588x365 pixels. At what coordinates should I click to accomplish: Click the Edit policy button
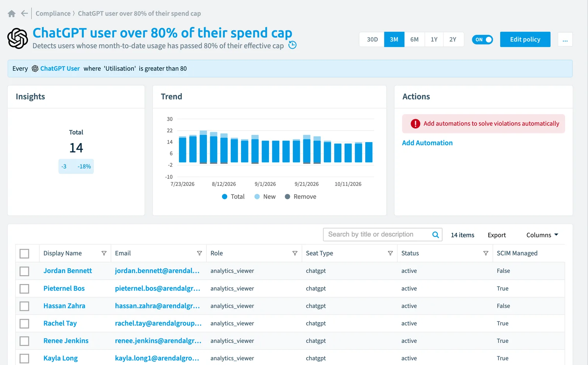pos(525,39)
